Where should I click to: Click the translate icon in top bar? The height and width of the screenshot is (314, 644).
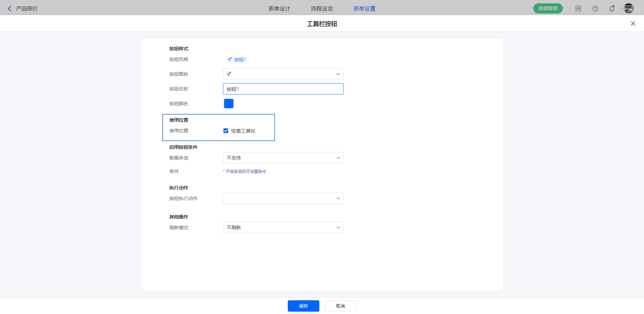(x=578, y=9)
